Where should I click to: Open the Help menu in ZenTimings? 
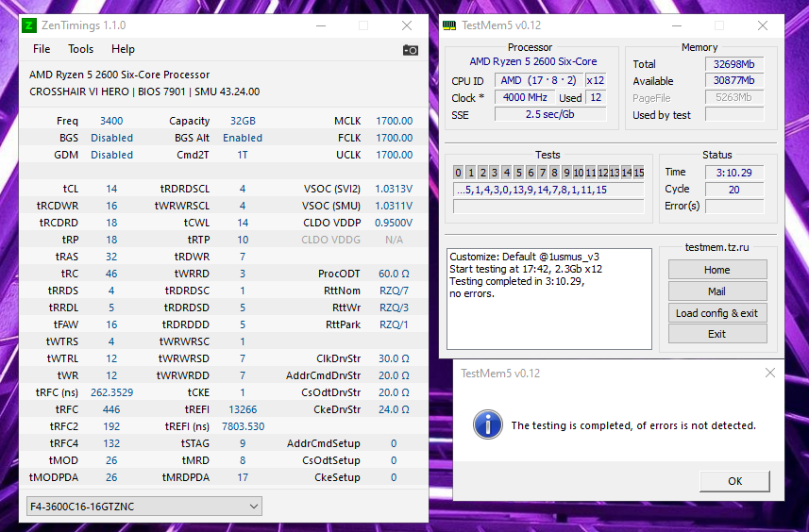pos(123,49)
